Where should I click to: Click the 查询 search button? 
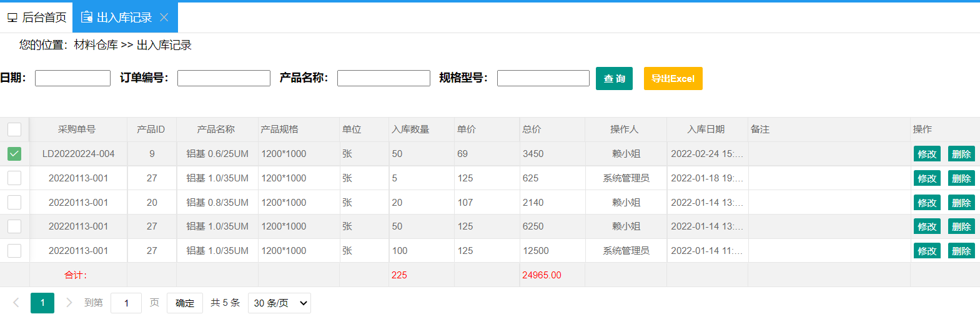[614, 79]
